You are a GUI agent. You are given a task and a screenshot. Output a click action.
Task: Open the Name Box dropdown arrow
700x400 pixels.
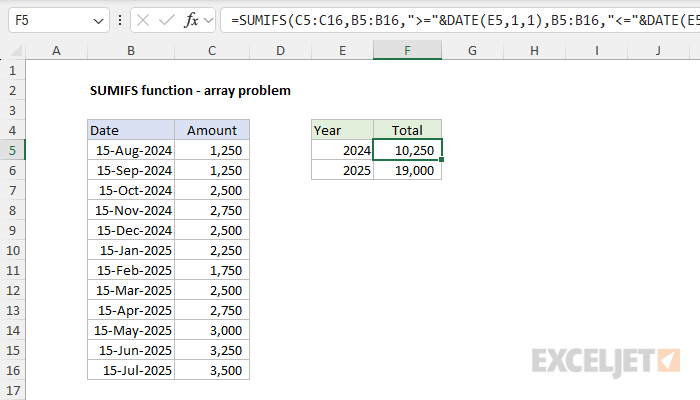point(98,21)
